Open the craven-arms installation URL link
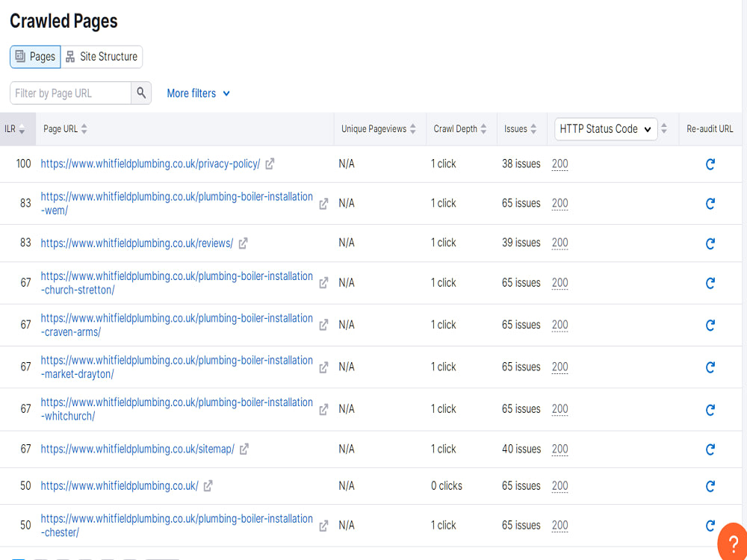Screen dimensions: 747x560 pos(177,325)
